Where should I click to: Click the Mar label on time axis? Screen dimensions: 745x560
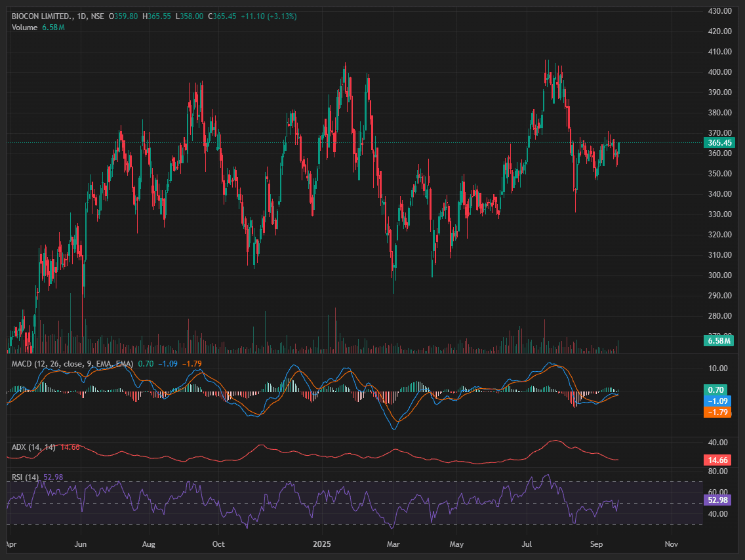[393, 544]
